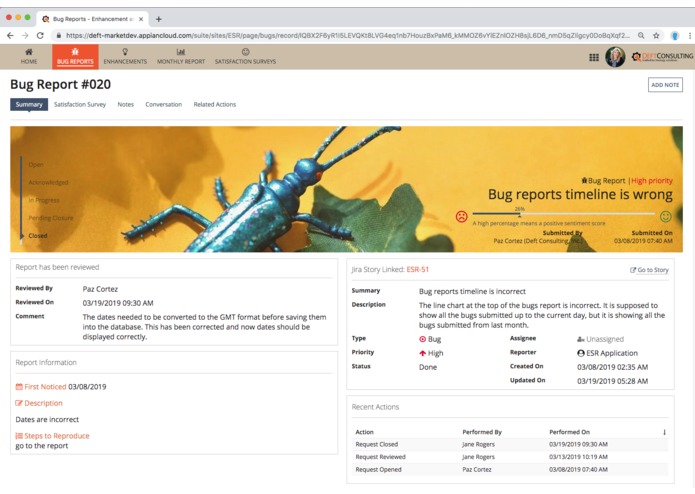Click the Action column header

pyautogui.click(x=364, y=432)
